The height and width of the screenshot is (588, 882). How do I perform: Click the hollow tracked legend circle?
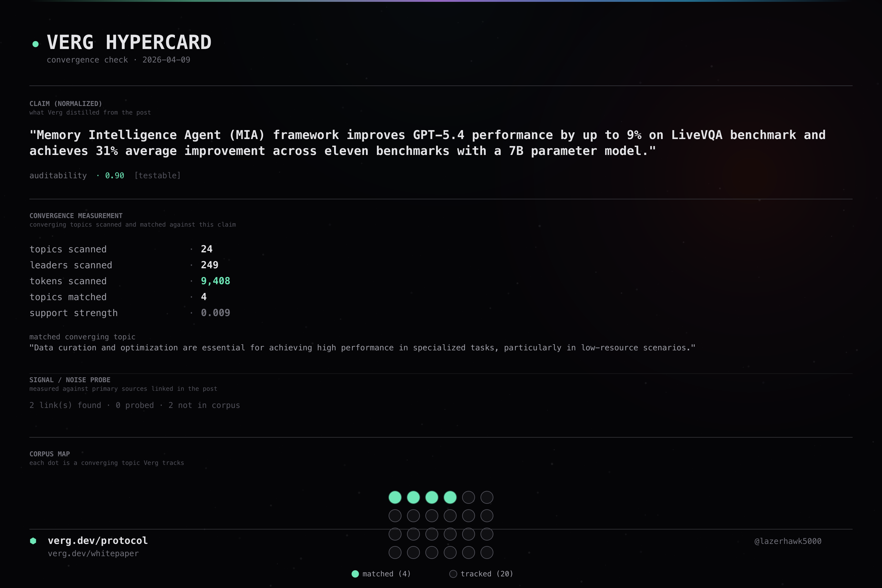[453, 574]
